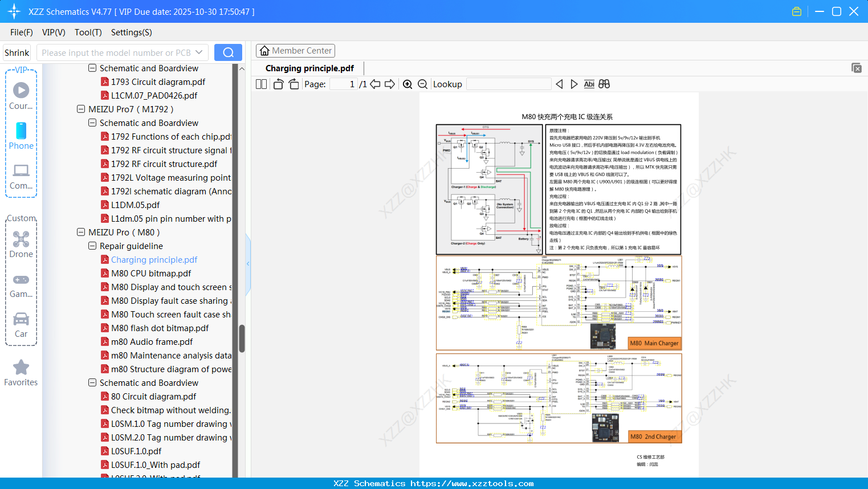Click the Lookup text field
This screenshot has width=868, height=489.
(508, 84)
